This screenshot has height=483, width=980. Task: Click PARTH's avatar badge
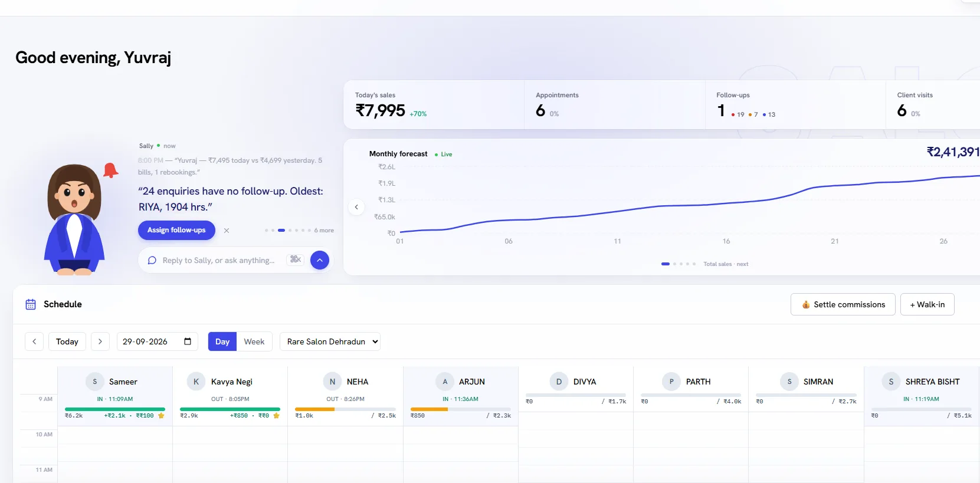[671, 382]
